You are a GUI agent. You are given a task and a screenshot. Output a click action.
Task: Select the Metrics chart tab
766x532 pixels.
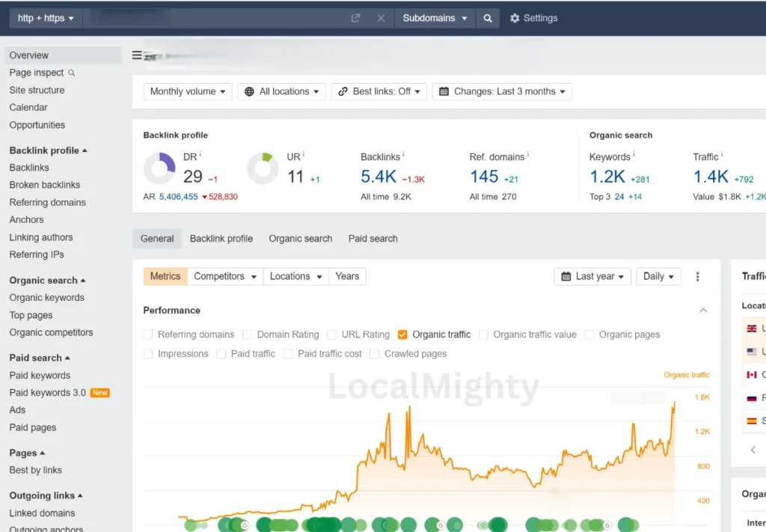[x=165, y=277]
